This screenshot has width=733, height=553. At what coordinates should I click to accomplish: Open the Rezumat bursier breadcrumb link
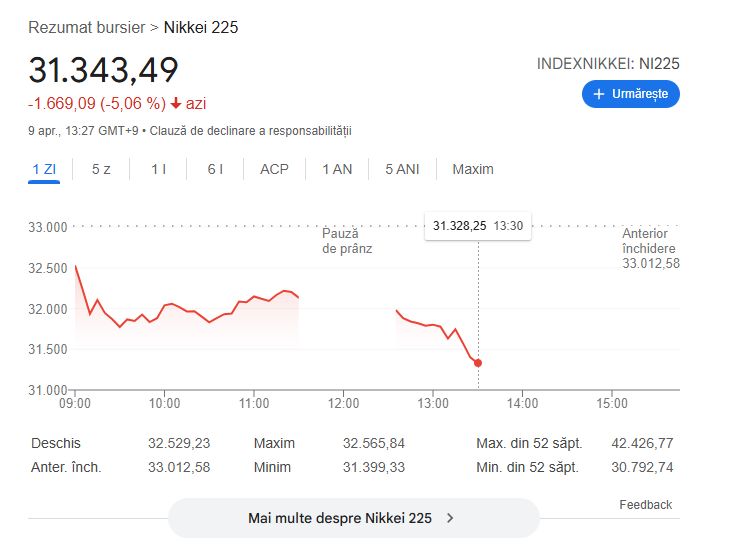[x=86, y=28]
